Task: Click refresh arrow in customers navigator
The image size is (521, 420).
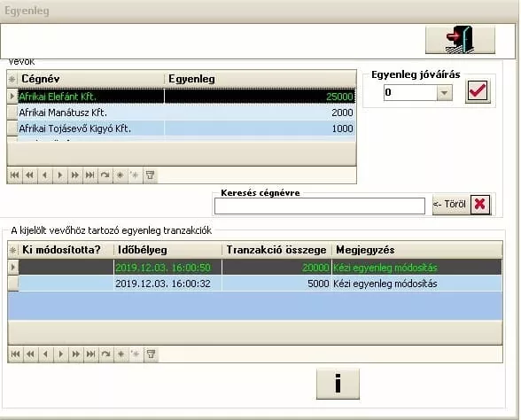Action: [x=105, y=175]
